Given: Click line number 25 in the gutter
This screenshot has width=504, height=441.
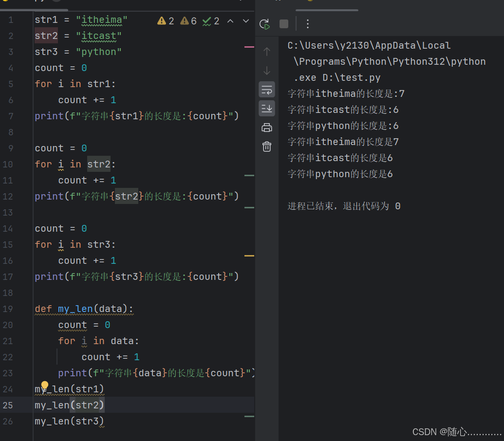Looking at the screenshot, I should click(8, 405).
